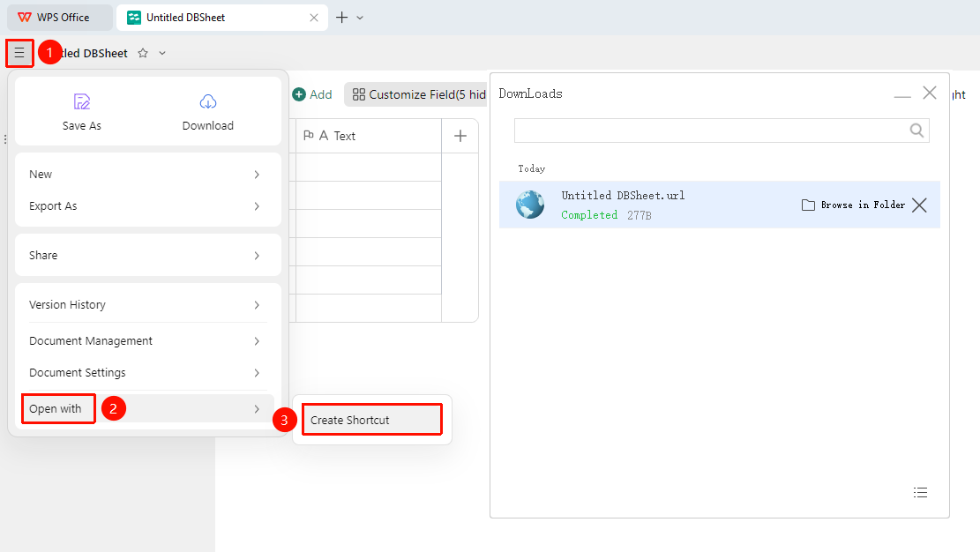Click Browse in Folder link
Viewport: 980px width, 552px height.
[x=853, y=205]
